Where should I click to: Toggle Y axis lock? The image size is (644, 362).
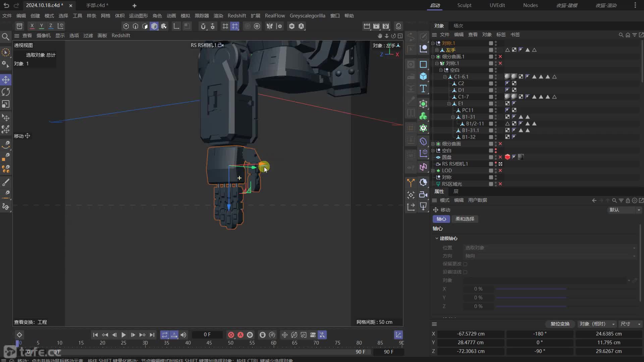click(x=41, y=26)
